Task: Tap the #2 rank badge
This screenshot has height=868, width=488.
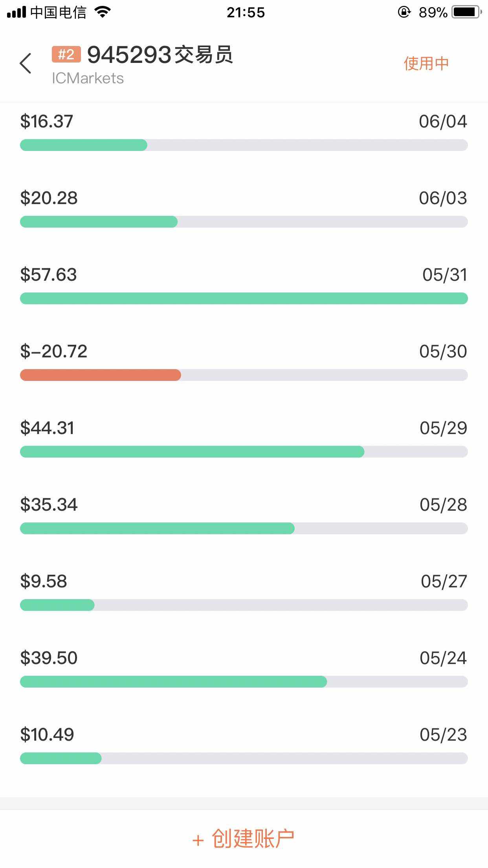Action: coord(66,54)
